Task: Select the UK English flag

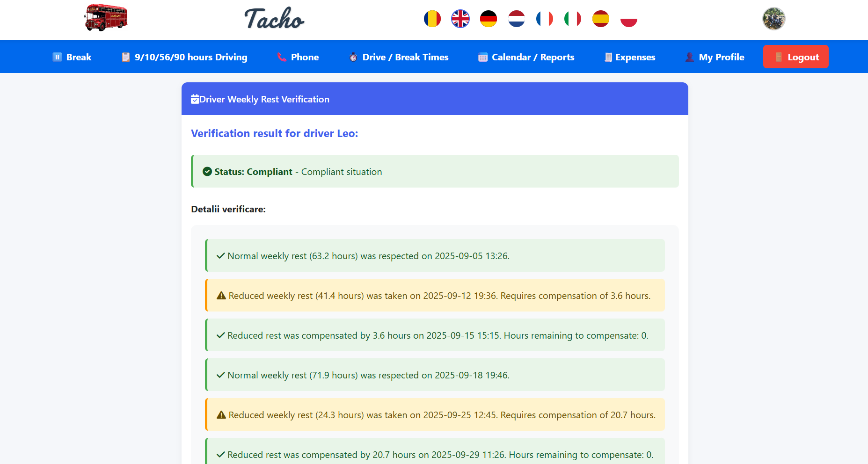Action: click(x=460, y=19)
